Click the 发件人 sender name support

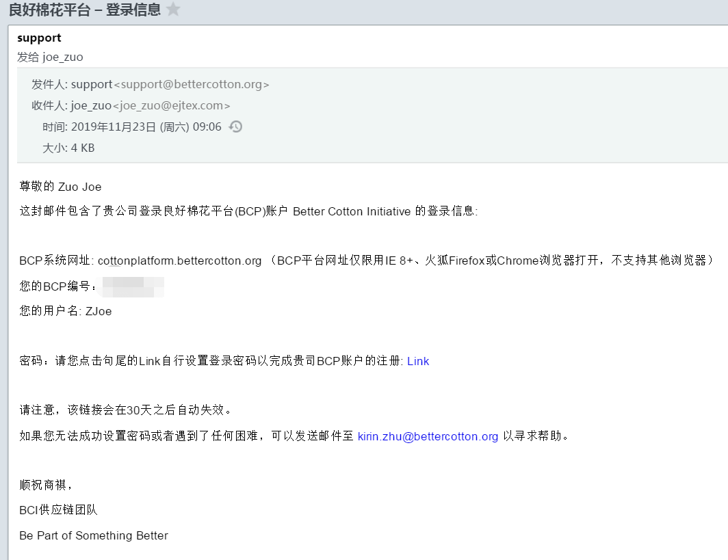[x=92, y=84]
